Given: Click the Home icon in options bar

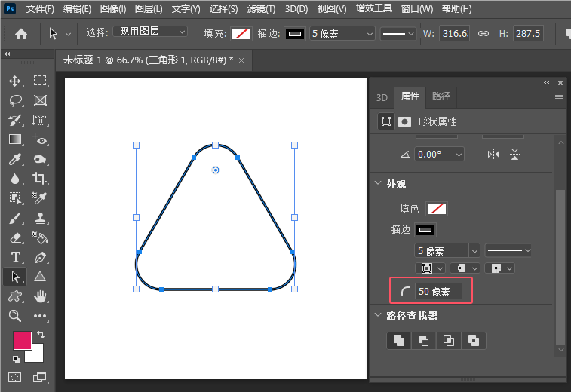Looking at the screenshot, I should [21, 34].
